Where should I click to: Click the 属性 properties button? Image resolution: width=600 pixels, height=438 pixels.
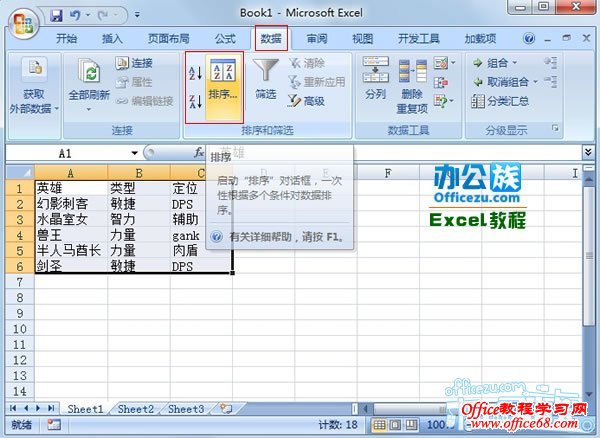pyautogui.click(x=134, y=82)
